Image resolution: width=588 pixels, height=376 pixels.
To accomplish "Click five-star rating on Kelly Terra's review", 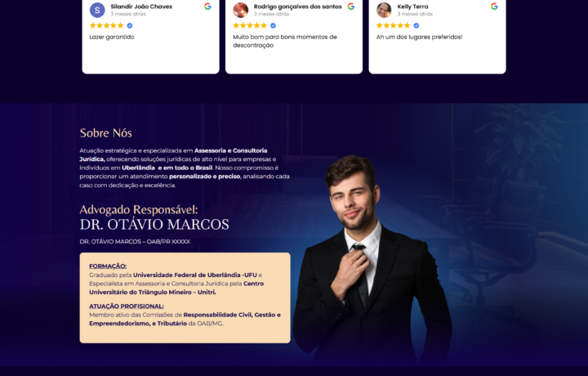I will pos(393,25).
